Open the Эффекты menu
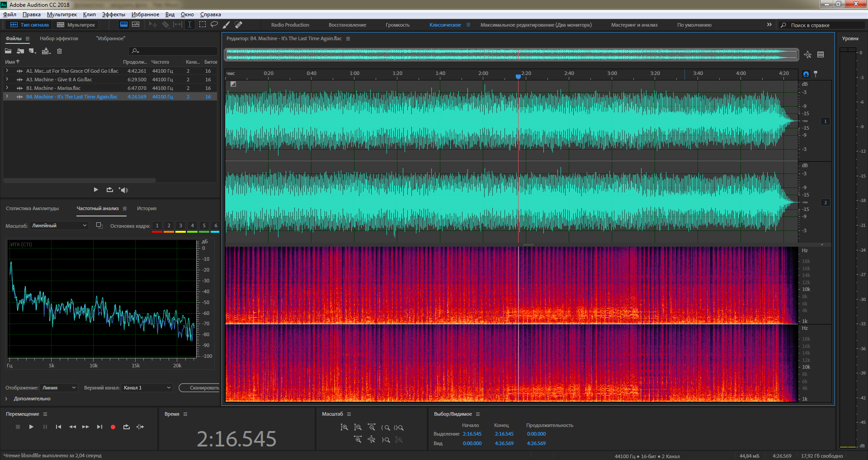The image size is (868, 460). [113, 14]
